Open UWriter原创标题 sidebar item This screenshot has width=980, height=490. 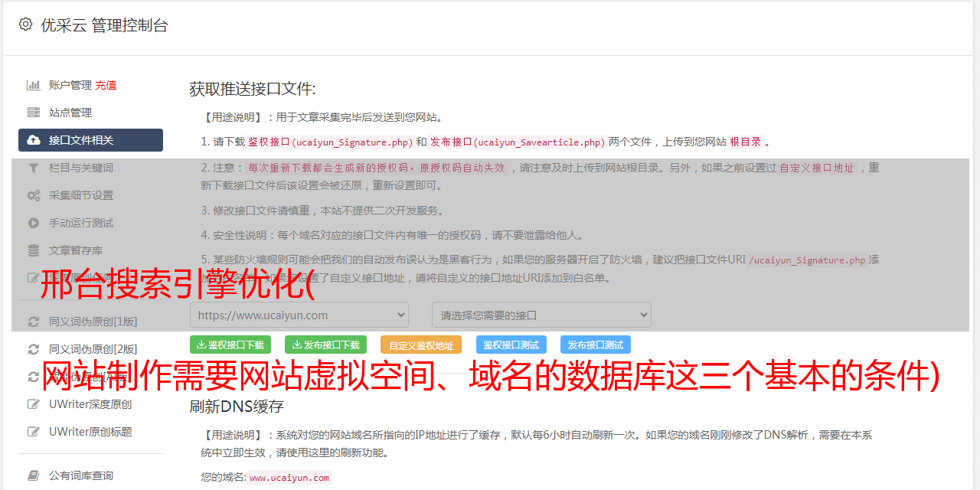pyautogui.click(x=90, y=432)
